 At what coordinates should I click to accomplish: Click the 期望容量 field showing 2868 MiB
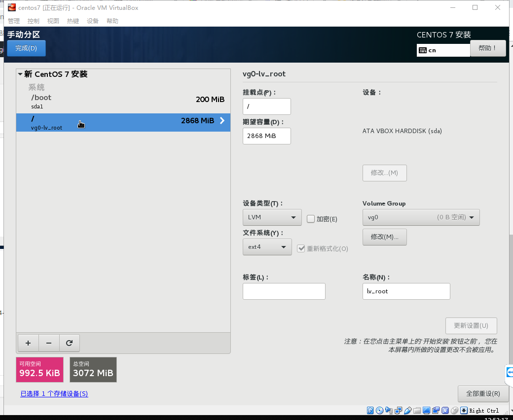(x=267, y=136)
